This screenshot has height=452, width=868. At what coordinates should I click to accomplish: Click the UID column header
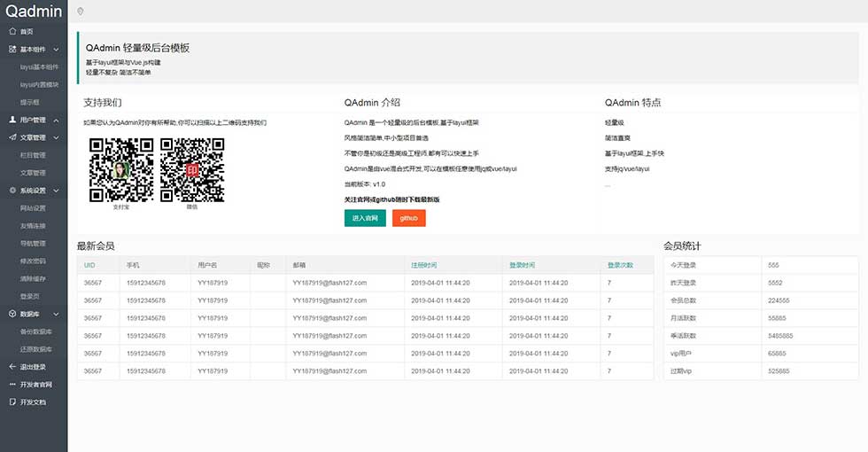click(x=89, y=265)
